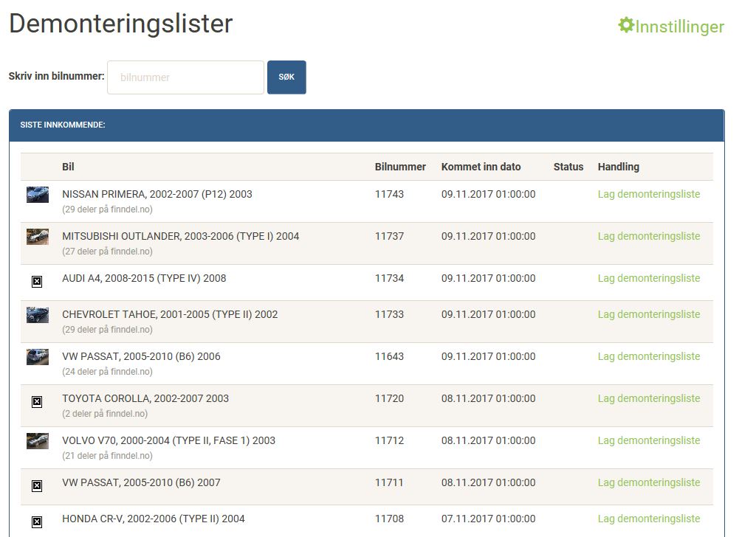This screenshot has height=537, width=756.
Task: Click the Kommet inn dato column header
Action: click(x=481, y=167)
